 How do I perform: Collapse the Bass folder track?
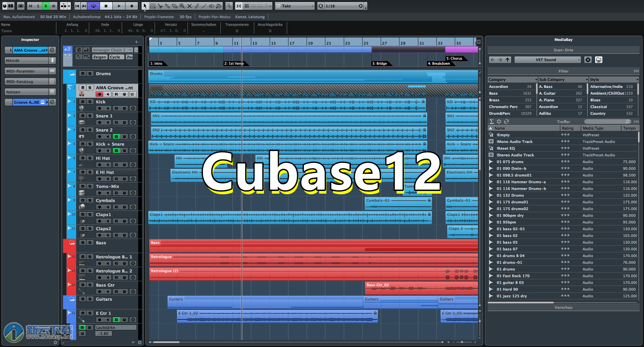pos(72,243)
